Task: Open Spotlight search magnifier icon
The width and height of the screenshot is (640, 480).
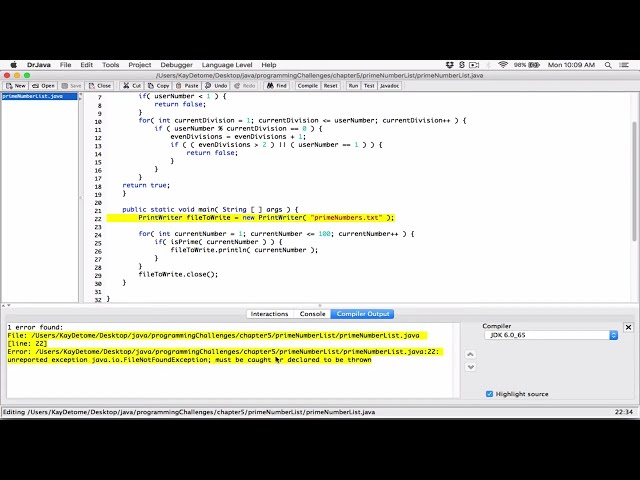Action: [x=608, y=65]
